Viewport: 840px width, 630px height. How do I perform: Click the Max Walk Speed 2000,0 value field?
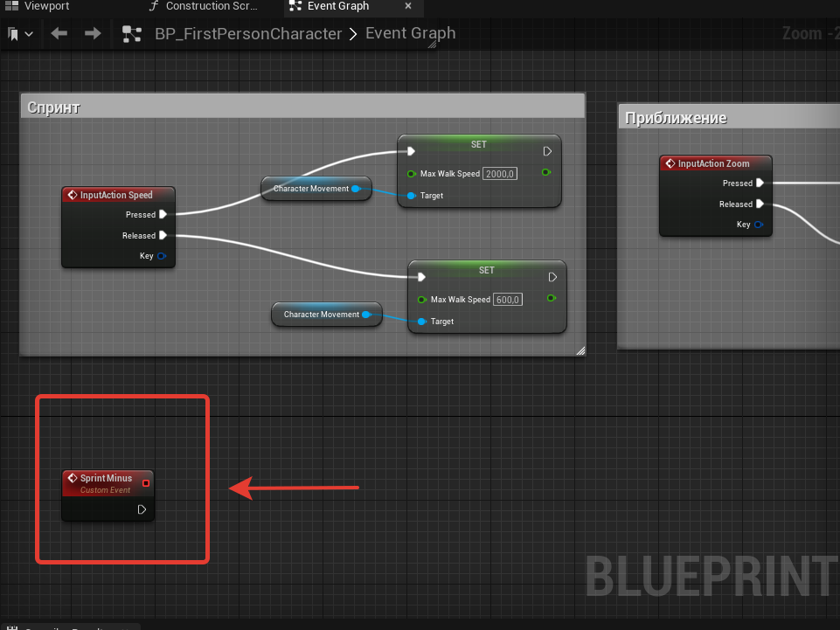tap(500, 174)
